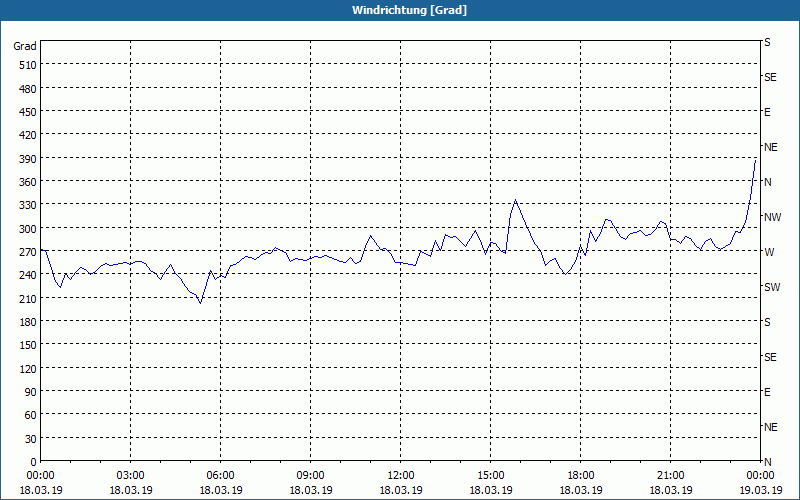Image resolution: width=800 pixels, height=500 pixels.
Task: Click the 240 y-axis tick label
Action: click(x=29, y=275)
